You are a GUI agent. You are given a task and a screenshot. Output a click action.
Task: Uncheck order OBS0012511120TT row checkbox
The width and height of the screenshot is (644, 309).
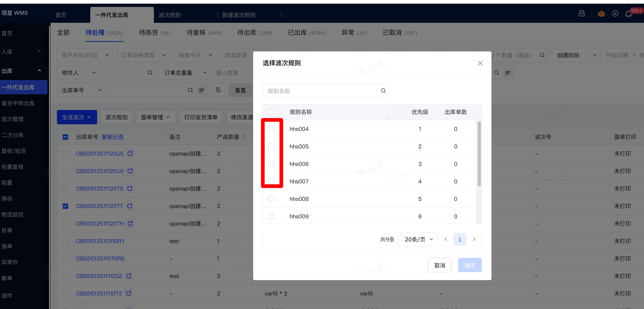(65, 206)
